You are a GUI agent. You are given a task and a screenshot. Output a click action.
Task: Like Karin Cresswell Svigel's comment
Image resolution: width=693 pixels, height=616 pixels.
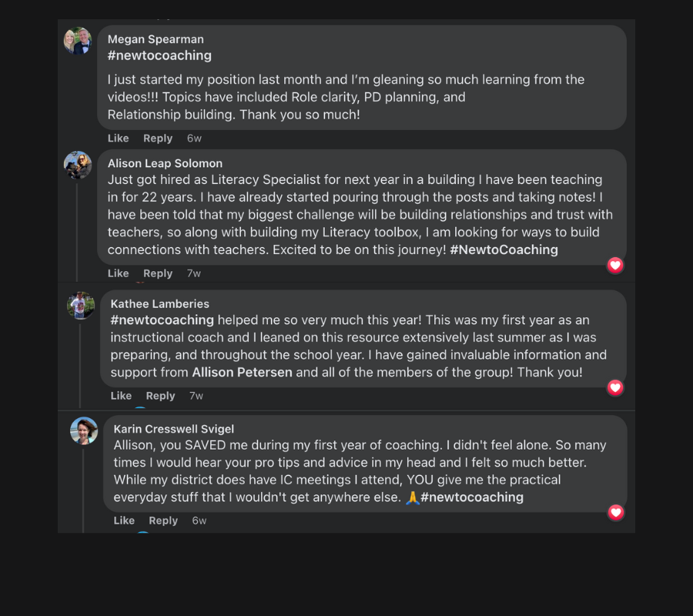coord(124,521)
